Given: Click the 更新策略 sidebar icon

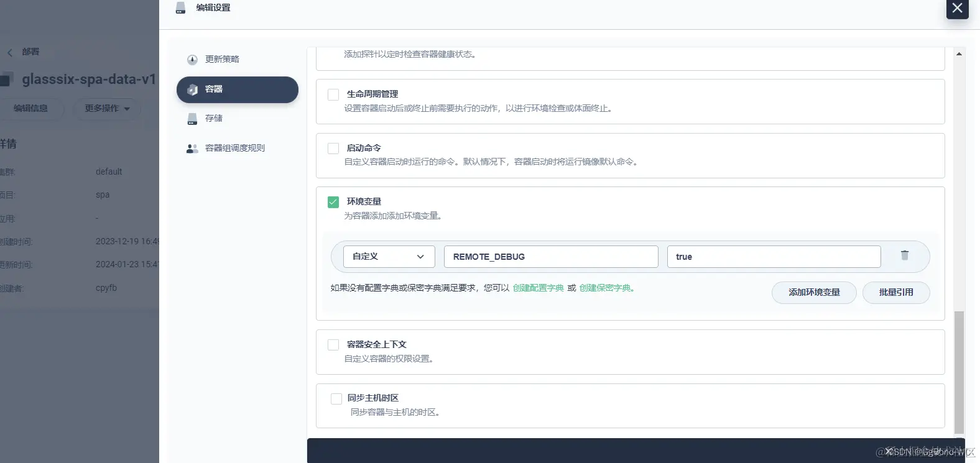Looking at the screenshot, I should pos(192,60).
